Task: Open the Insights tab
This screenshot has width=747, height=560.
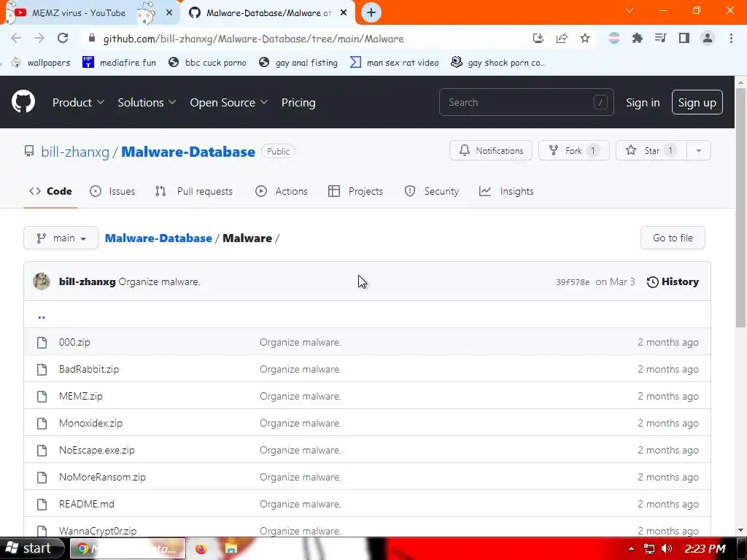Action: 506,192
